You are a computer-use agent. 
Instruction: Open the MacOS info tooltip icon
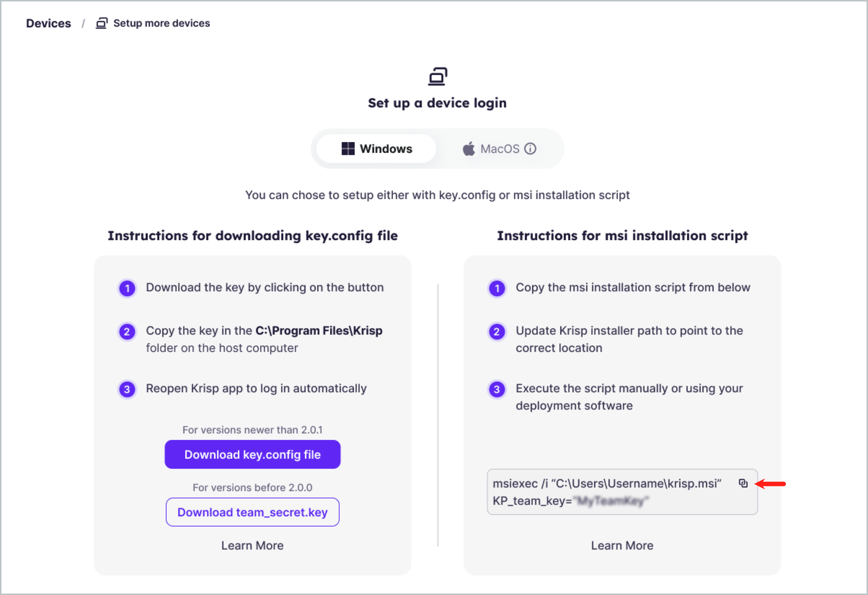pyautogui.click(x=530, y=148)
